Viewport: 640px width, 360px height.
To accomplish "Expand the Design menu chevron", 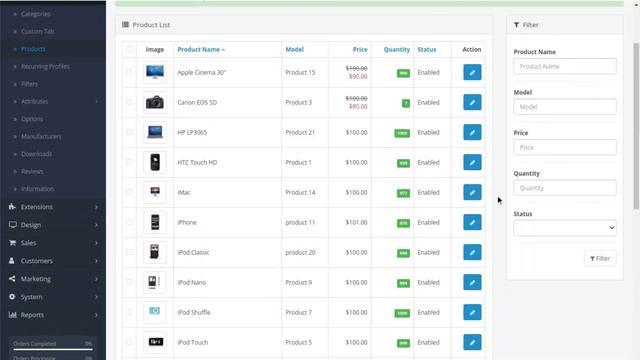I will point(96,225).
